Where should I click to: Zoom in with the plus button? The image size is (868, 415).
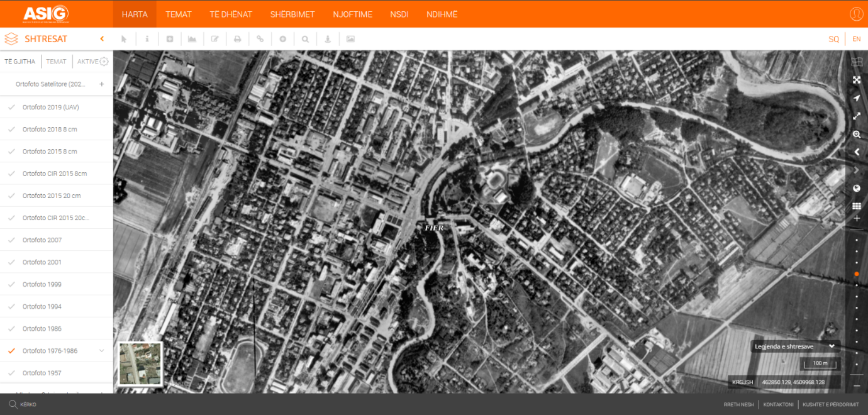click(856, 218)
